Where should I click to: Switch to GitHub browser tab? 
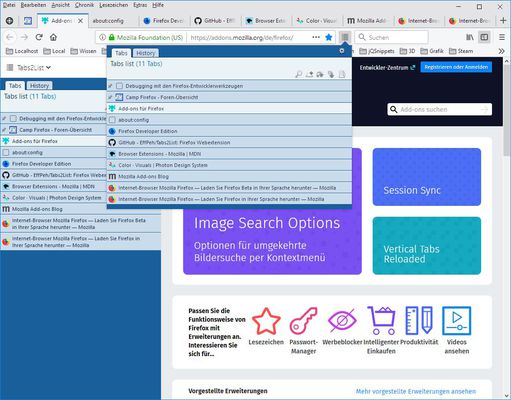(215, 21)
